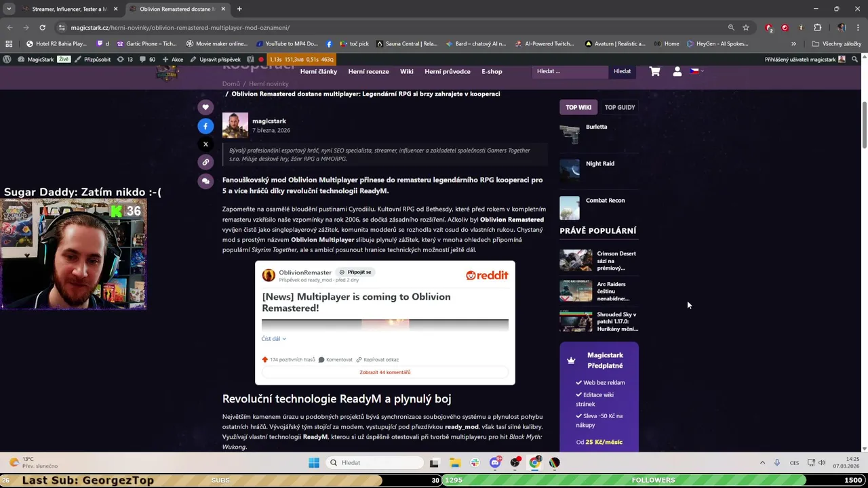The image size is (868, 488).
Task: Click the page vertical scrollbar thumb
Action: click(x=864, y=125)
